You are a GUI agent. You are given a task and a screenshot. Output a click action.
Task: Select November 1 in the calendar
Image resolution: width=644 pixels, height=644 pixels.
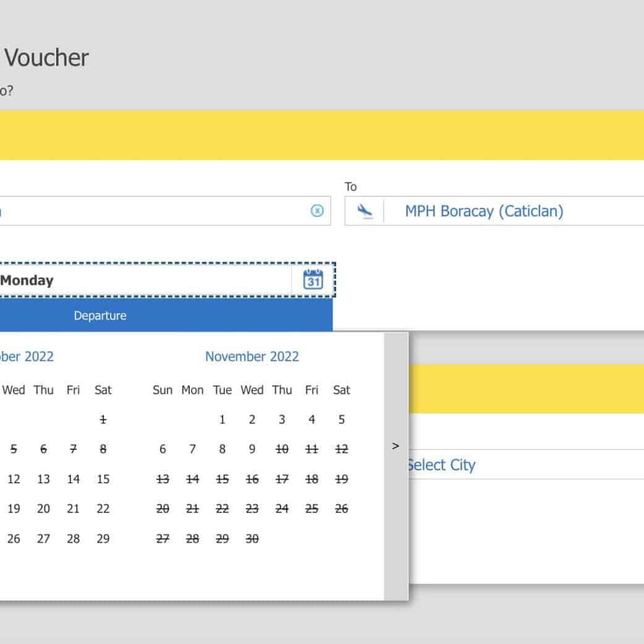pos(222,420)
